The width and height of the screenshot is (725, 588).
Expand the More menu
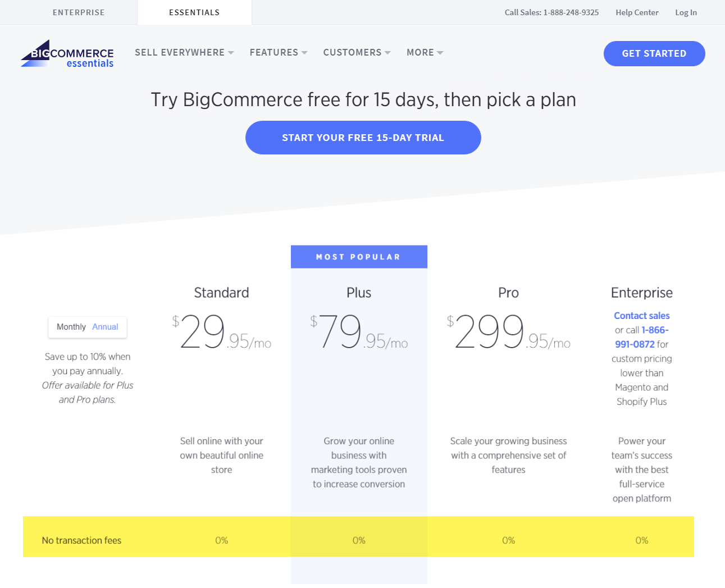pyautogui.click(x=425, y=52)
